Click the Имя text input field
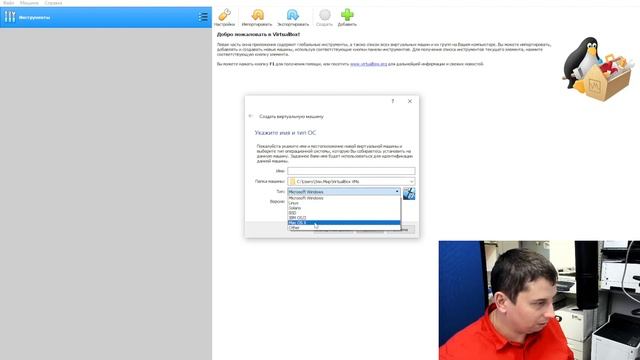The height and width of the screenshot is (360, 640). [x=351, y=171]
